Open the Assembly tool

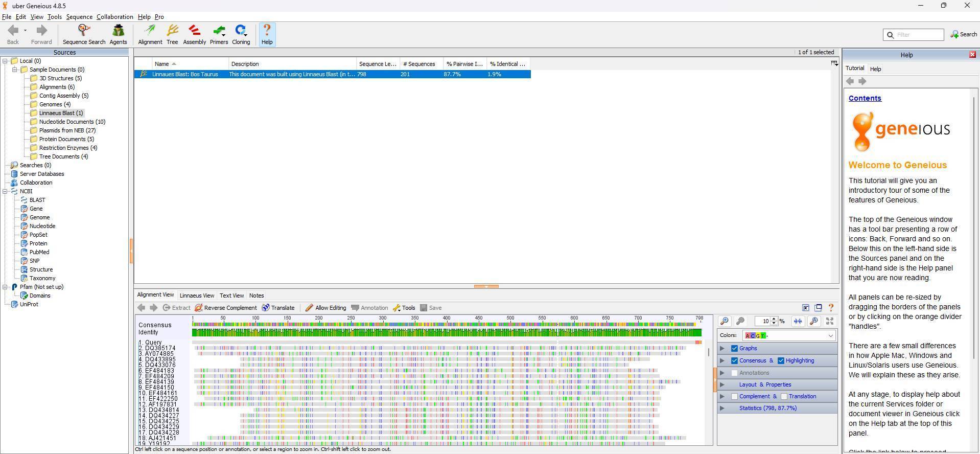tap(194, 35)
